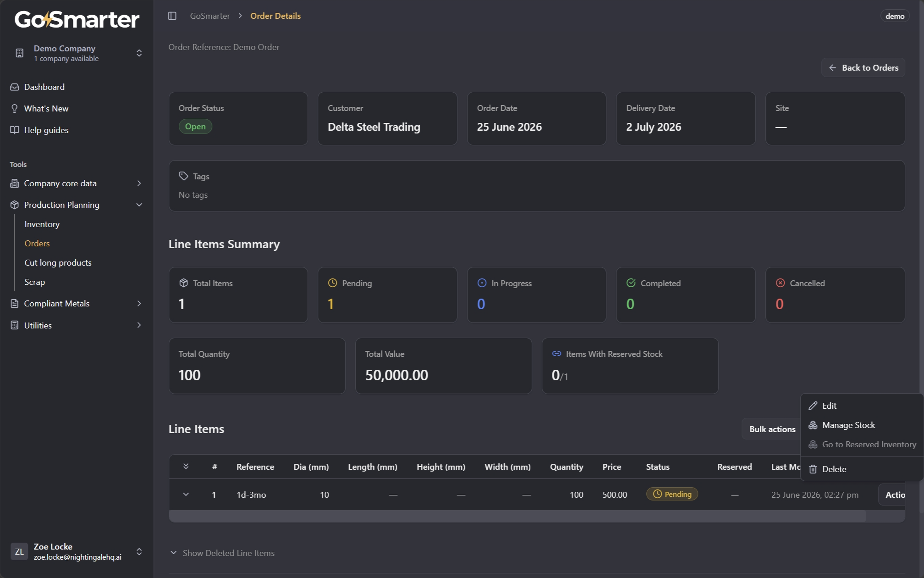Click the Dashboard inbox icon
The height and width of the screenshot is (578, 924).
point(15,87)
